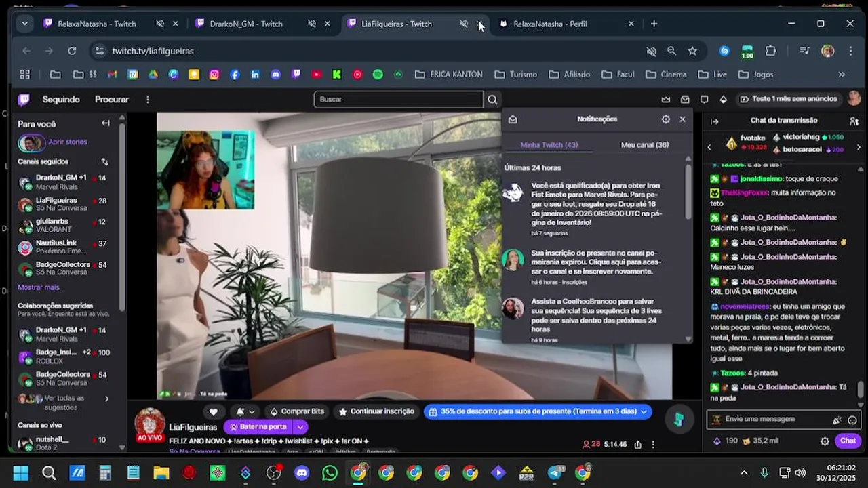The width and height of the screenshot is (868, 488).
Task: Bookmark page with star icon
Action: pos(692,51)
